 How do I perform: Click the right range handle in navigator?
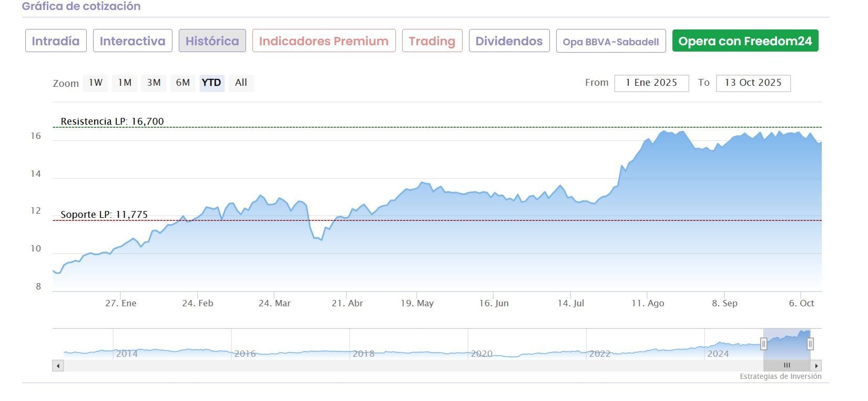[810, 344]
